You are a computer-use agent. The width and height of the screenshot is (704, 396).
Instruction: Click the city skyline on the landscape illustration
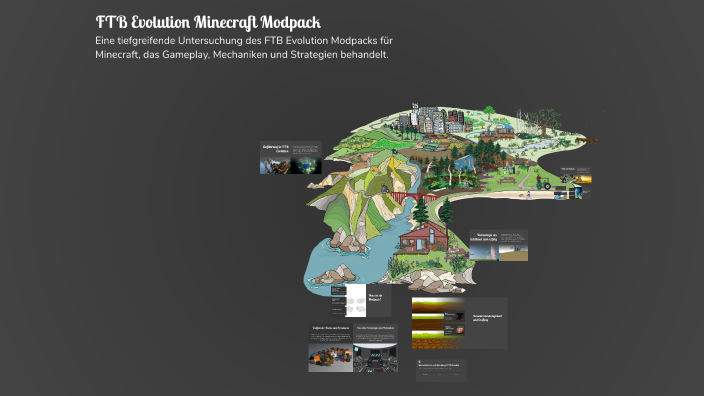click(432, 119)
